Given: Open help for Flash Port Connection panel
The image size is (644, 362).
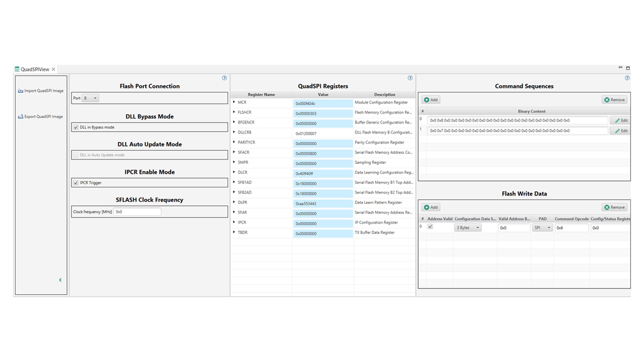Looking at the screenshot, I should (224, 78).
